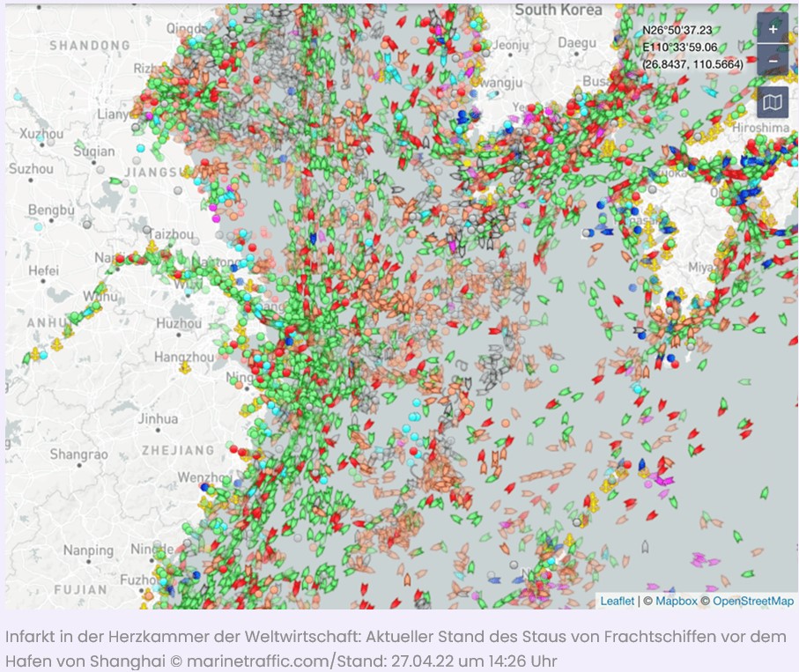The width and height of the screenshot is (799, 672).
Task: Zoom in with the plus button
Action: coord(773,28)
